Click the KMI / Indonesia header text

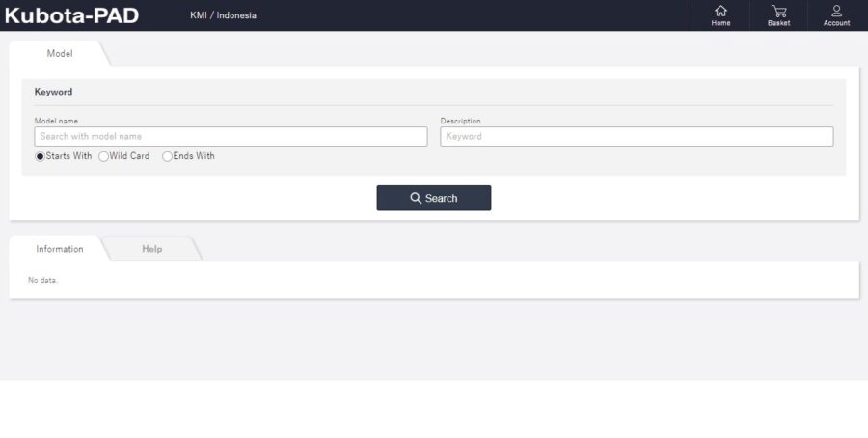224,15
